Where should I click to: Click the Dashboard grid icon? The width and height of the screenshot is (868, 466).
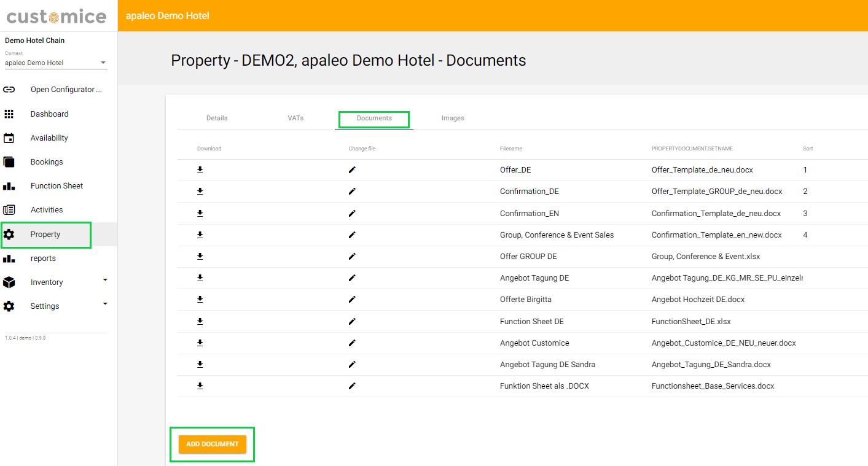click(9, 114)
